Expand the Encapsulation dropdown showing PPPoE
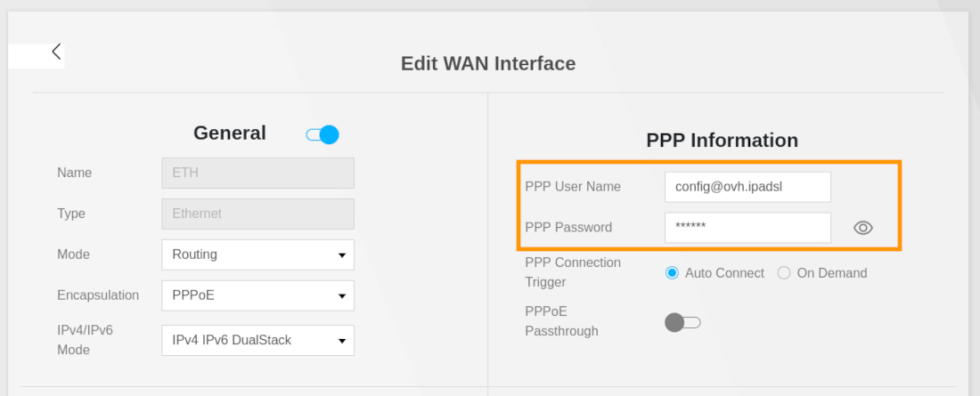The height and width of the screenshot is (396, 980). click(x=257, y=295)
